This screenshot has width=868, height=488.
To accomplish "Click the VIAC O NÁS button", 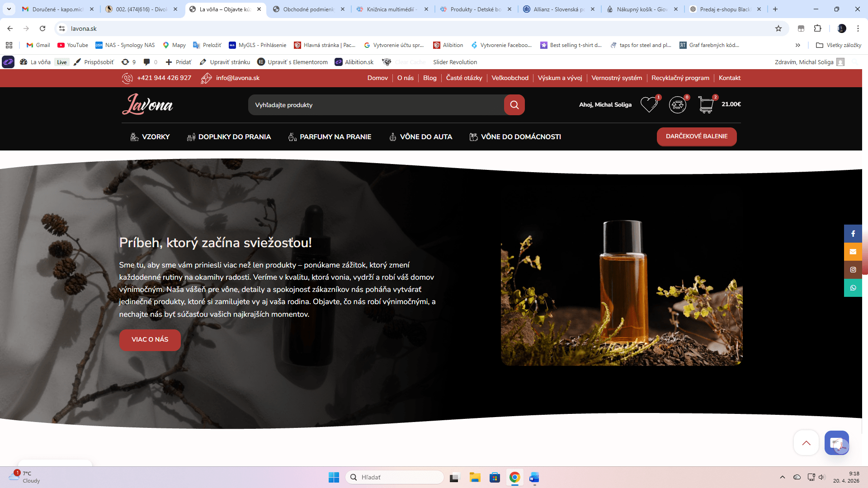I will click(150, 340).
